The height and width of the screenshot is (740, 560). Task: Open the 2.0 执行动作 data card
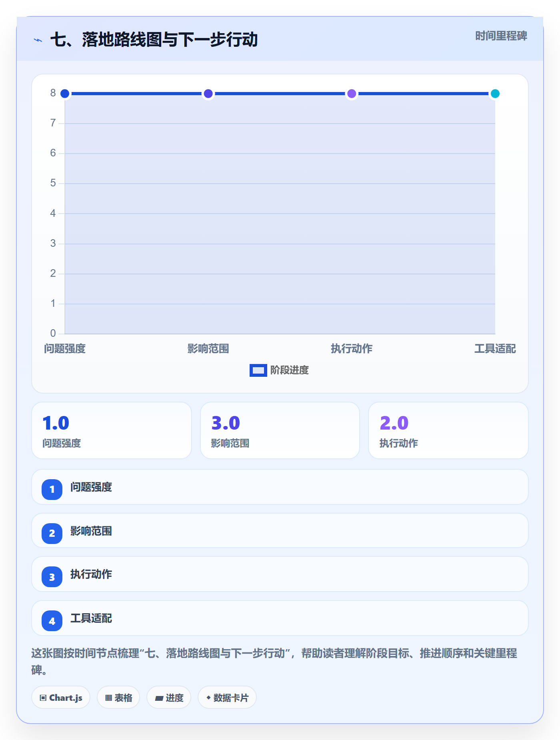[x=448, y=430]
